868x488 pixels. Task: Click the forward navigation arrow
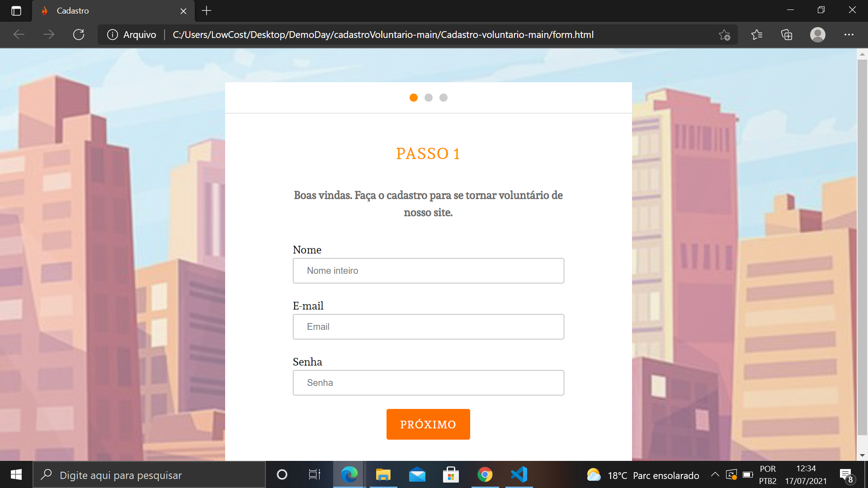point(49,34)
